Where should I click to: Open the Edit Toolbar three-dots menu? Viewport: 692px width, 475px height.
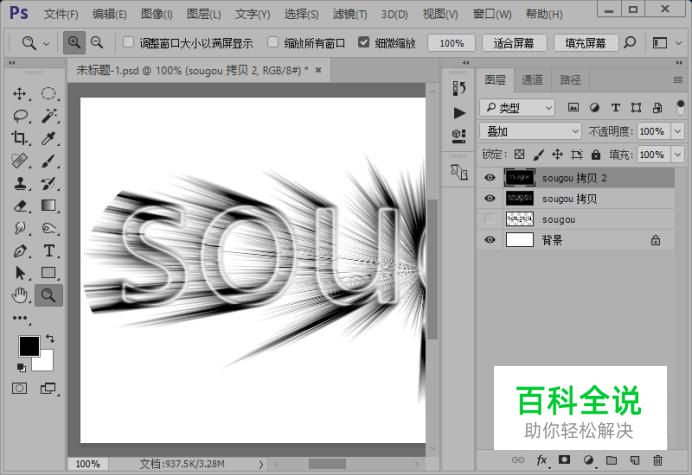(x=20, y=318)
